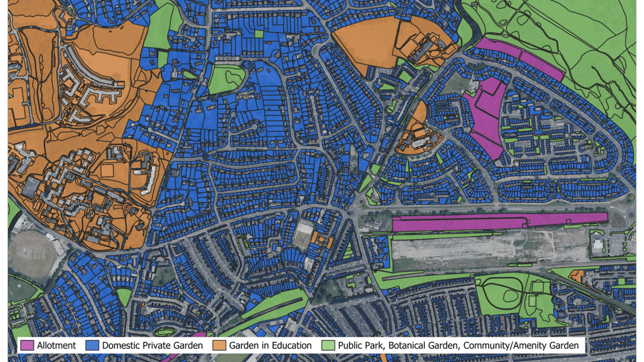Select the 'Allotment' legend label
Screen dimensions: 644x362
(x=56, y=345)
